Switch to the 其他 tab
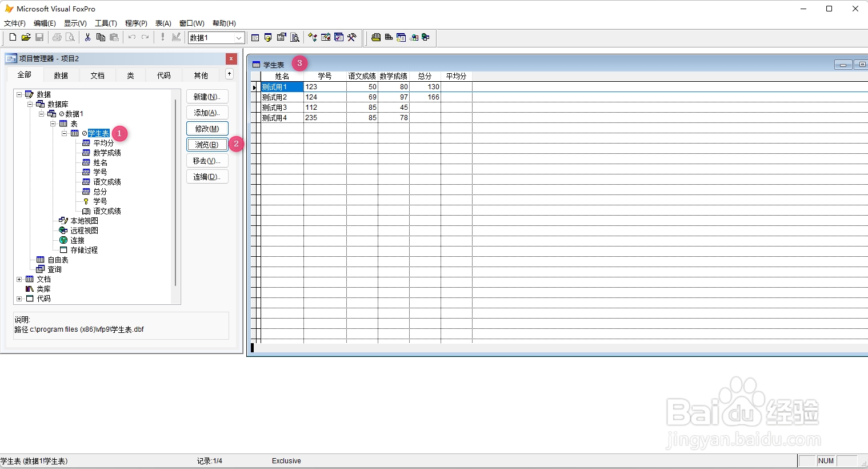This screenshot has width=868, height=469. point(201,75)
